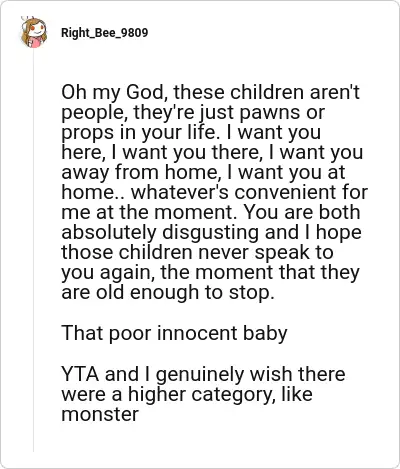Viewport: 400px width, 469px height.
Task: Click the line 'That poor innocent baby'
Action: click(174, 333)
